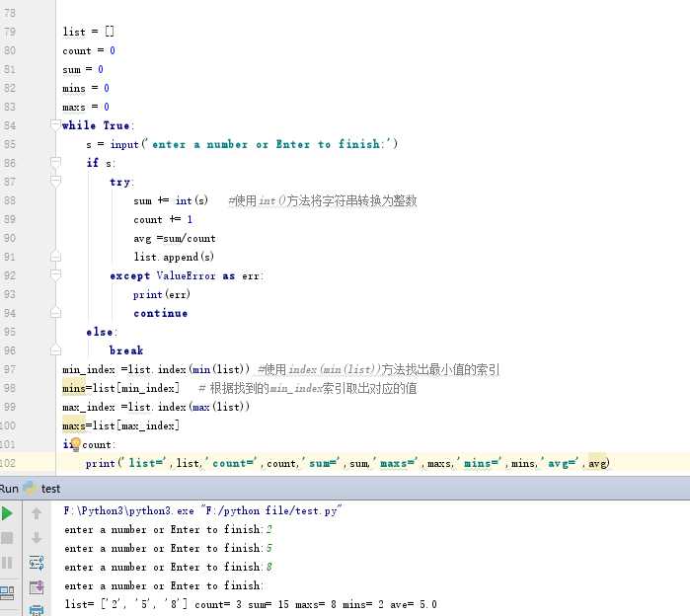The image size is (690, 616).
Task: Collapse the while True block fold marker
Action: coord(55,125)
